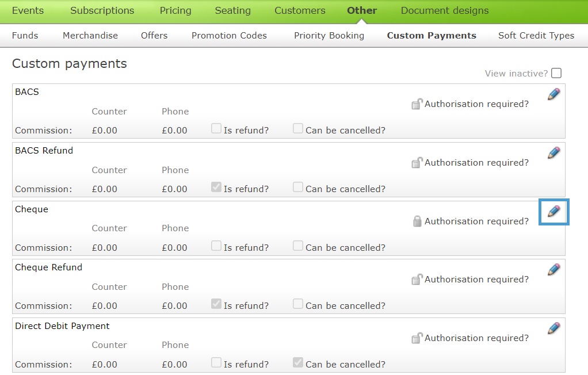The width and height of the screenshot is (588, 375).
Task: Edit the BACS payment method
Action: (x=553, y=94)
